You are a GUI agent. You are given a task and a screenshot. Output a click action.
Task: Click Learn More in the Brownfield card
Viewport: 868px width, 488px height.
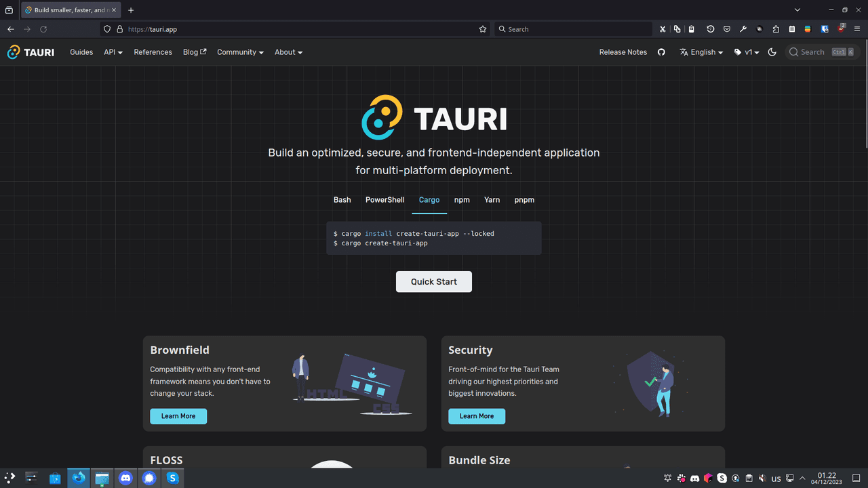(x=178, y=416)
